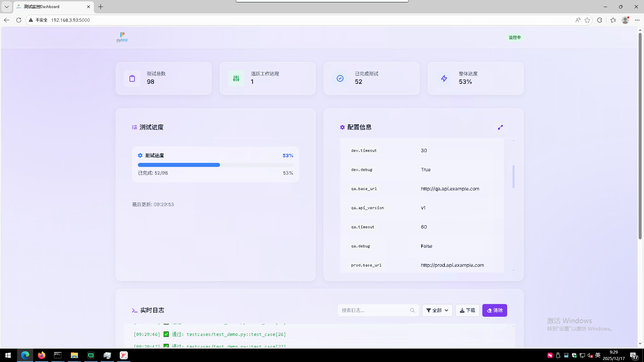
Task: Click the dev.timeout config key
Action: point(364,150)
